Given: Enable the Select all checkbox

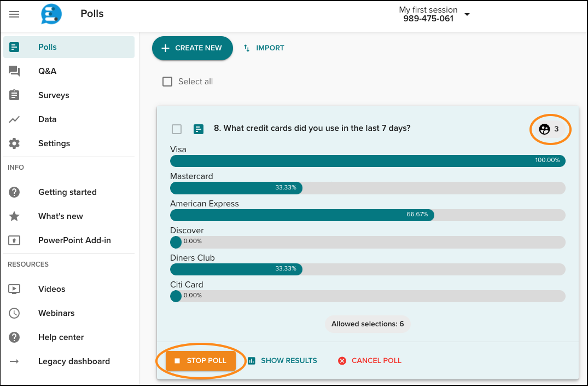Looking at the screenshot, I should pyautogui.click(x=167, y=81).
